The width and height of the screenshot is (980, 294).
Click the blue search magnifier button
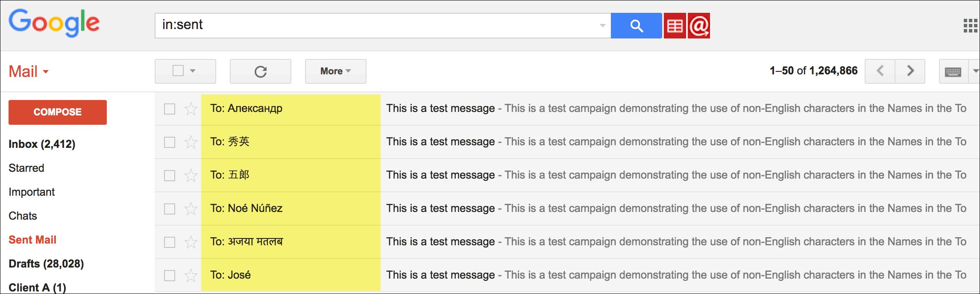click(x=636, y=26)
